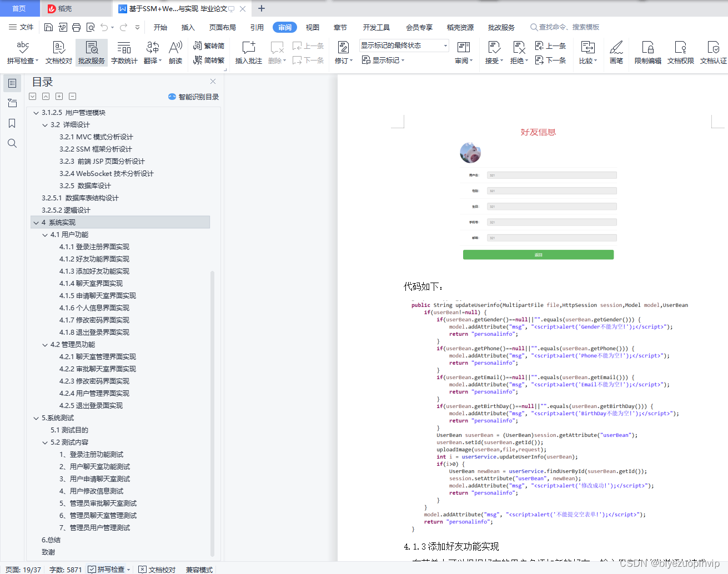Collapse the 3.2 详细设计 node

45,125
